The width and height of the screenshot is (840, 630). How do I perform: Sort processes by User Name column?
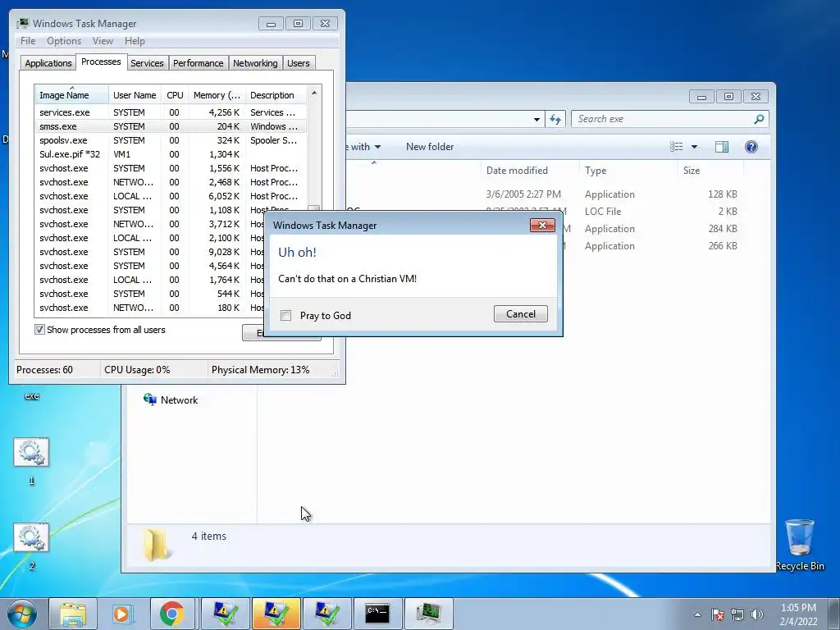135,95
